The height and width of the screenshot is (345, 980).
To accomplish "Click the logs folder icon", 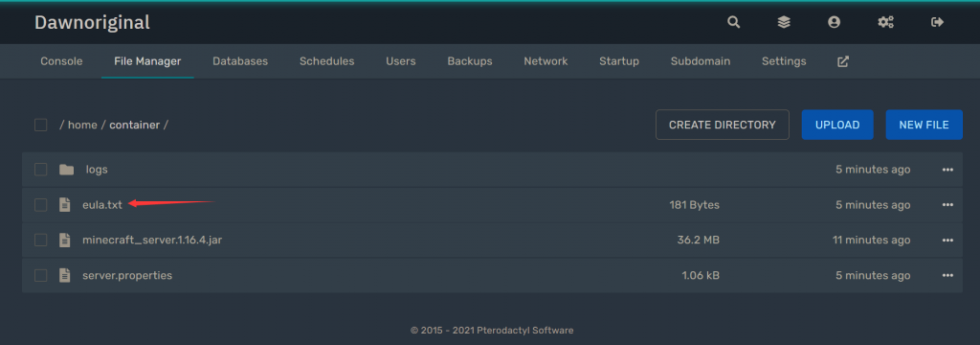I will coord(66,170).
